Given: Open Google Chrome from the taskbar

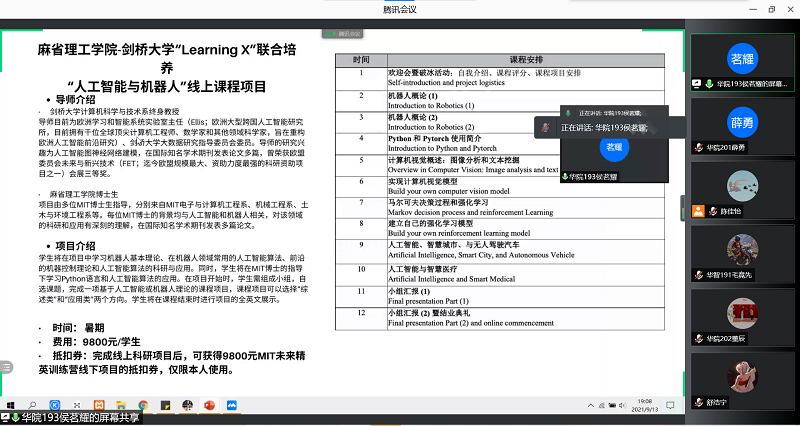Looking at the screenshot, I should 143,406.
